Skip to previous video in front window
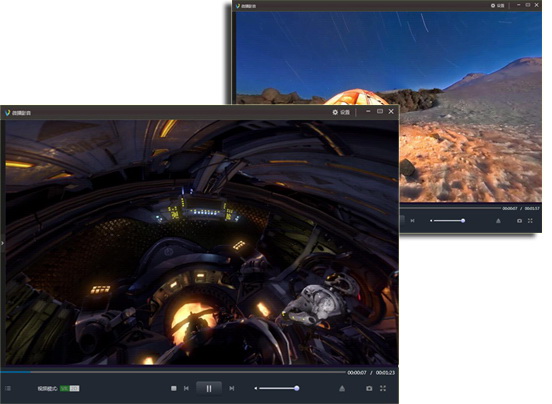The image size is (552, 404). (x=186, y=388)
